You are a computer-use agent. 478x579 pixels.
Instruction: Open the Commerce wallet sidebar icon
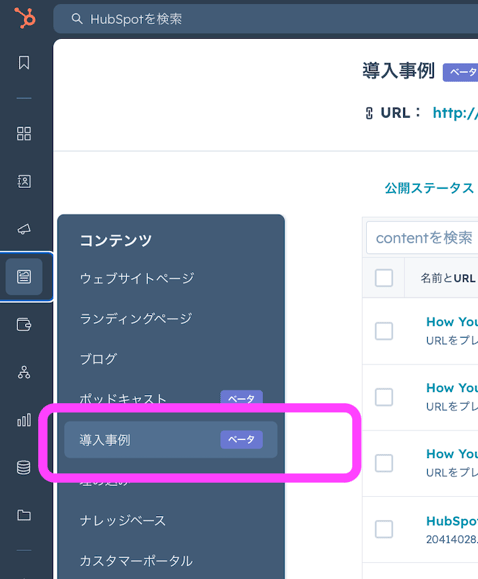click(24, 325)
